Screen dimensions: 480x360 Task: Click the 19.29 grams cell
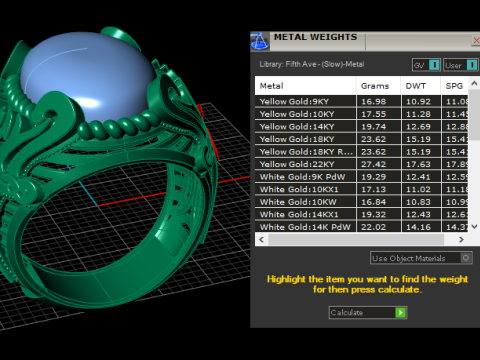tap(379, 177)
